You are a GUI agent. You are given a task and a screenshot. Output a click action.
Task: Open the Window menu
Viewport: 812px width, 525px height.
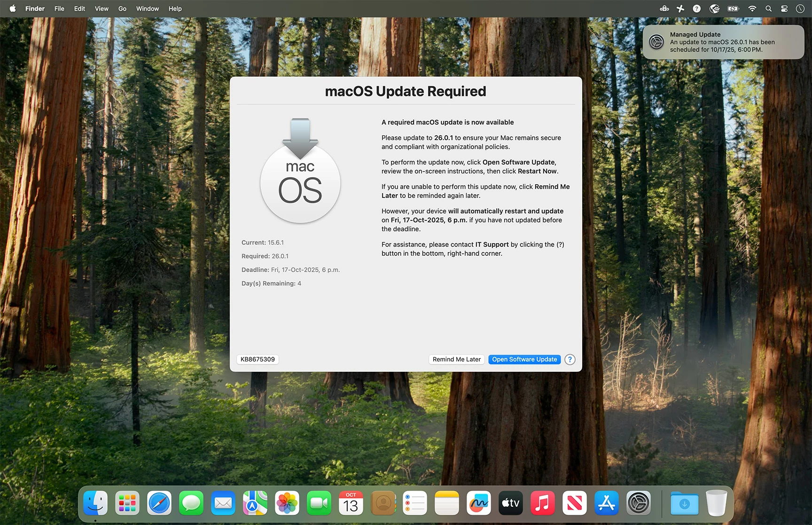point(148,8)
